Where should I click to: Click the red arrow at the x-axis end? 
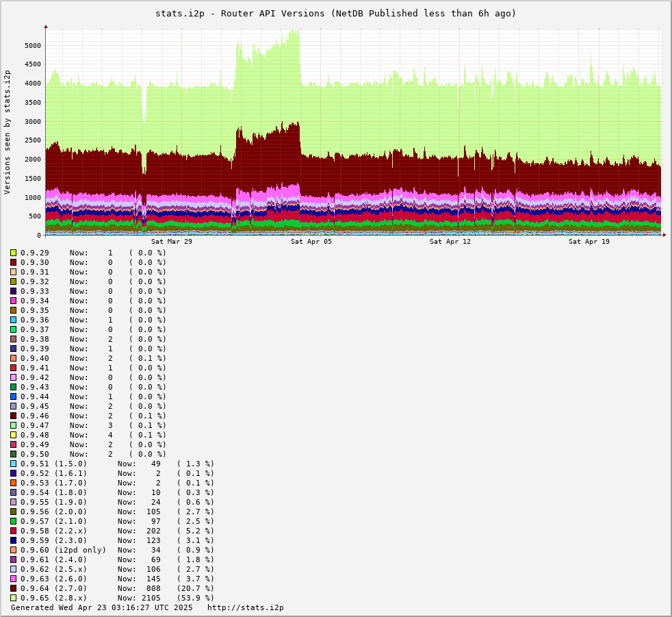664,235
